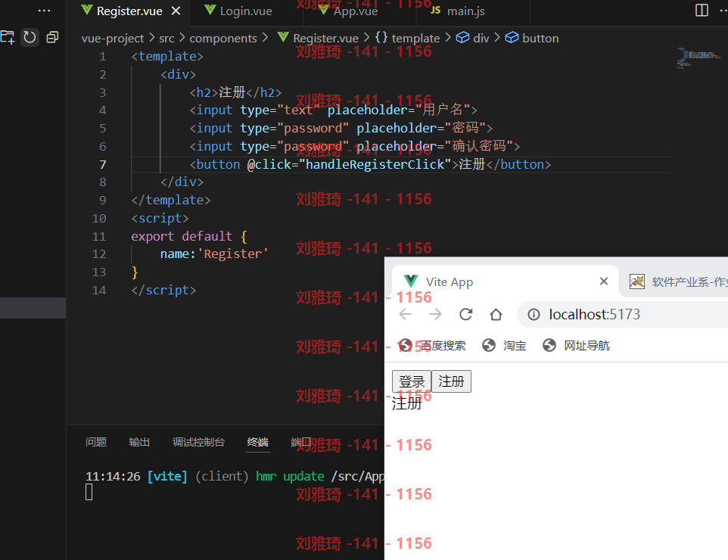
Task: Click src in the breadcrumb path
Action: click(x=166, y=38)
